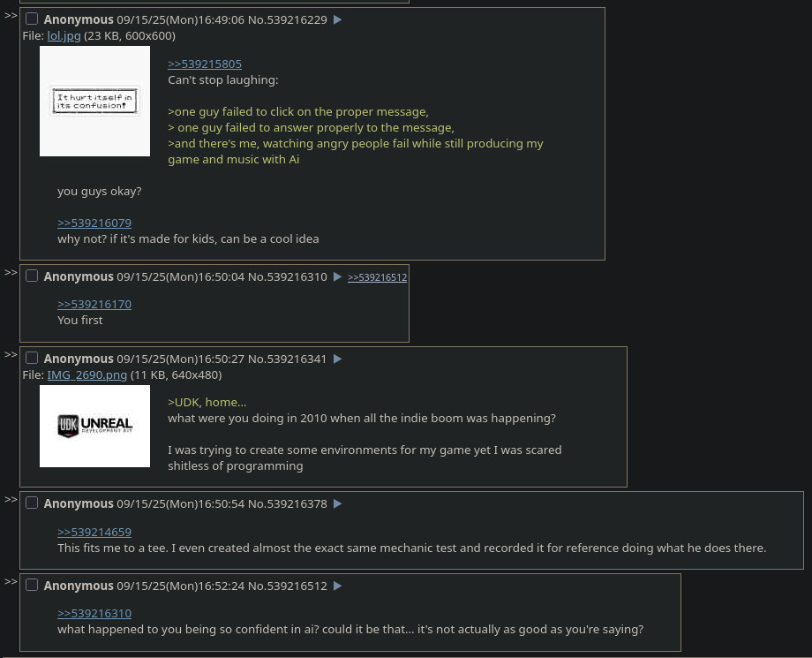
Task: Follow backlink >>539216512 in post header
Action: 377,277
